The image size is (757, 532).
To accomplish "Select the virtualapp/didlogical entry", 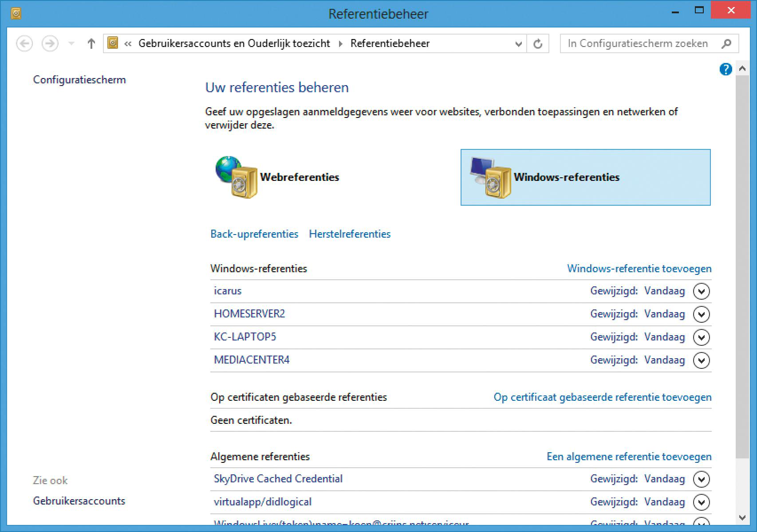I will coord(461,502).
